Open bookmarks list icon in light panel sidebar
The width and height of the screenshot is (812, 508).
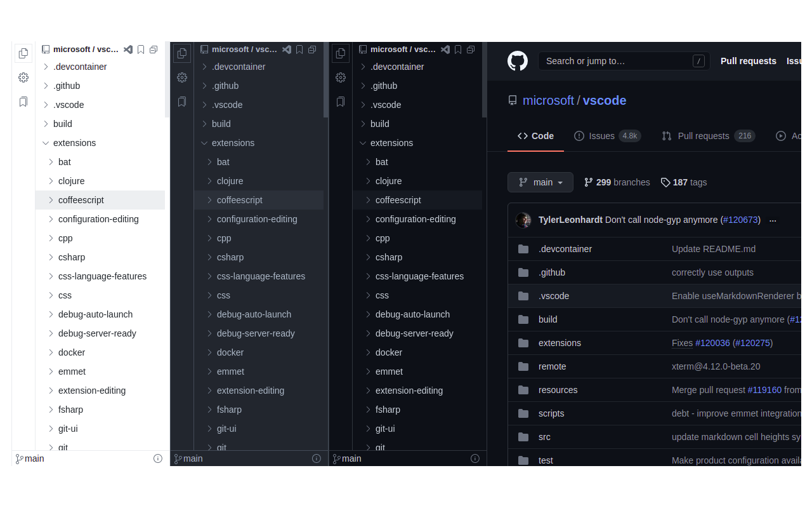click(23, 102)
